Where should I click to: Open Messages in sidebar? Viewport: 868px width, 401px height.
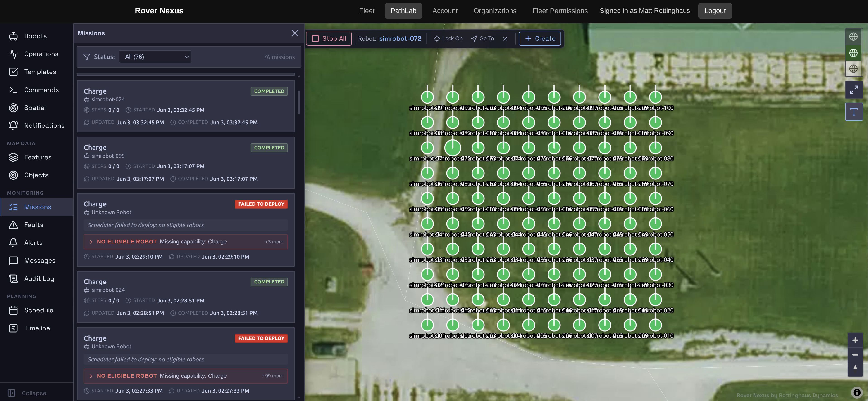coord(36,261)
